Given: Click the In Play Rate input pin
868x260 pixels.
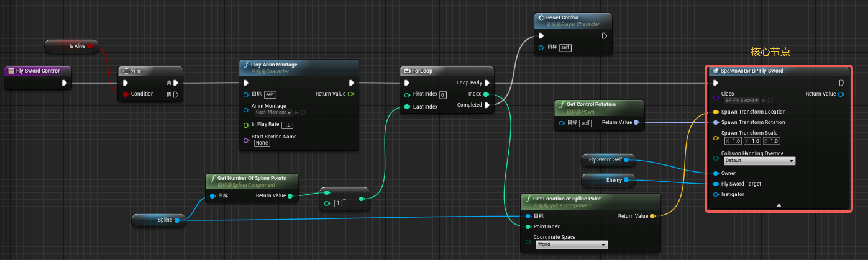Looking at the screenshot, I should 246,125.
